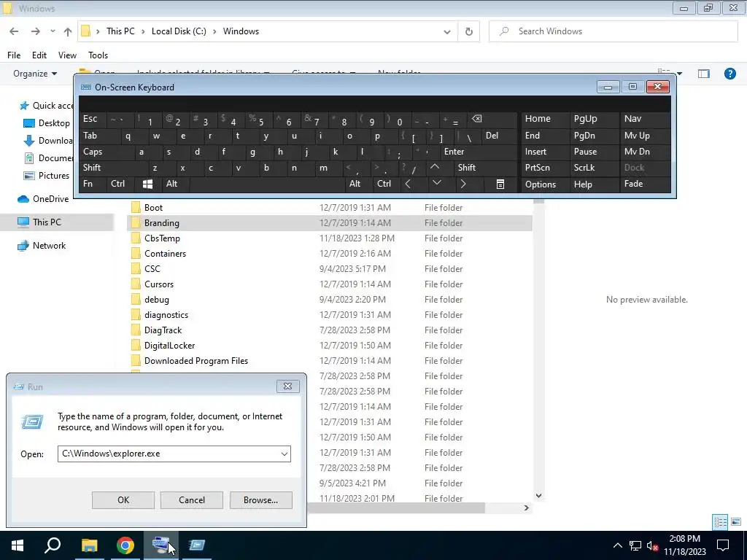Open Tools menu in Explorer
Image resolution: width=747 pixels, height=560 pixels.
pos(98,55)
